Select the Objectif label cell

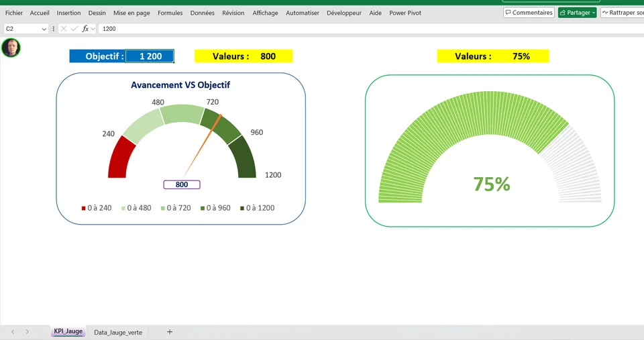[97, 56]
